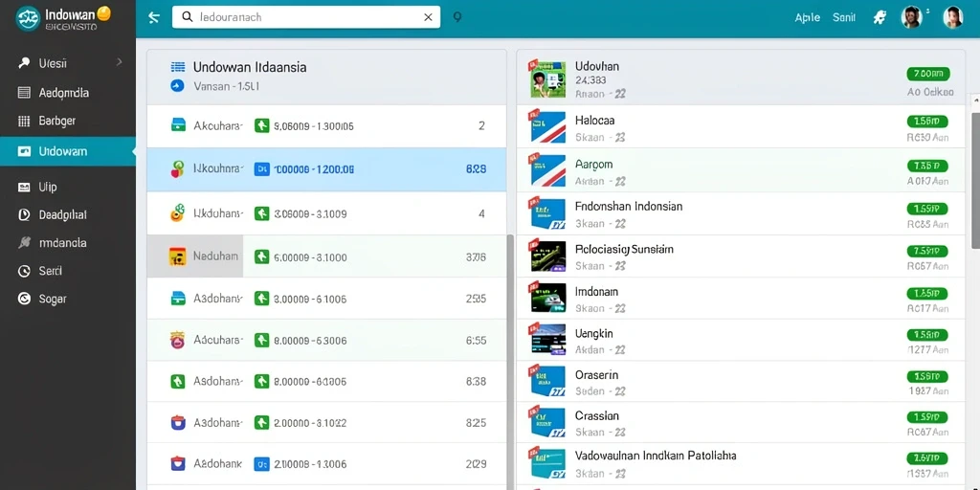Expand the blue Vansan circle arrow
Image resolution: width=980 pixels, height=490 pixels.
[177, 86]
